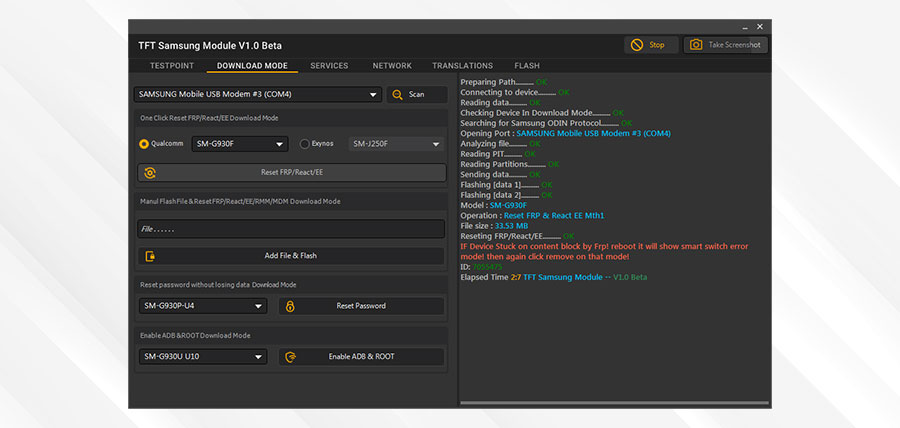The height and width of the screenshot is (428, 900).
Task: Open the SERVICES tab
Action: pyautogui.click(x=329, y=66)
